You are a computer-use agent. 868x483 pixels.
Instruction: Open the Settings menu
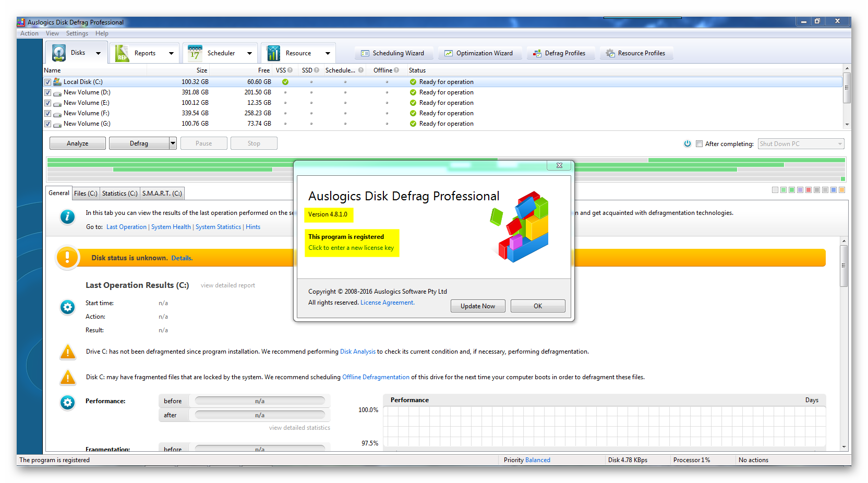click(77, 33)
